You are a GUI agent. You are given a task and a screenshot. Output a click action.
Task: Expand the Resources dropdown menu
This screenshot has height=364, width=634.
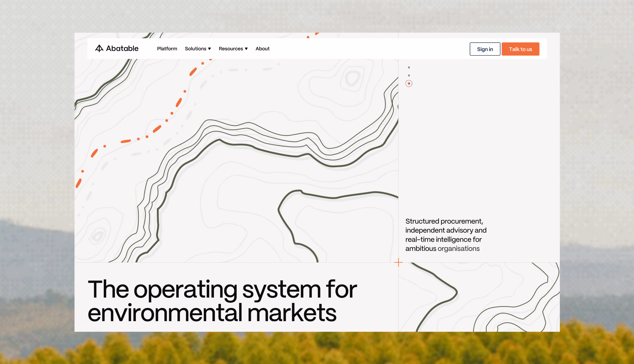click(233, 49)
